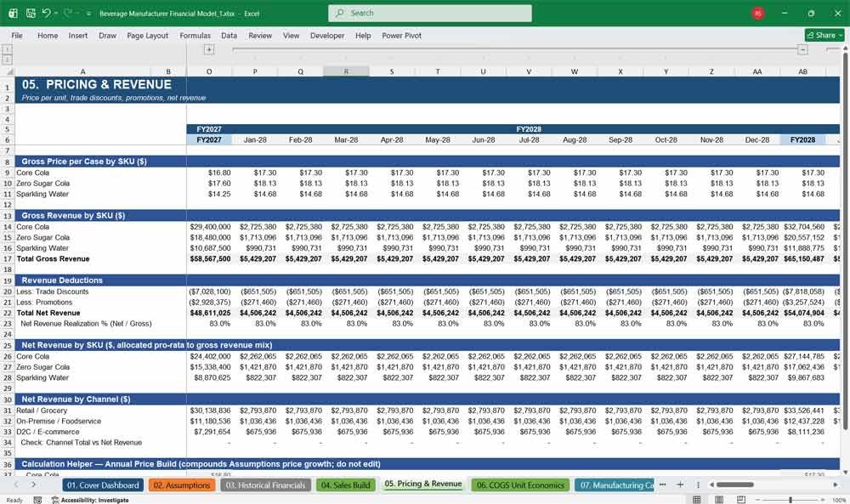Open the user account avatar

pyautogui.click(x=758, y=14)
